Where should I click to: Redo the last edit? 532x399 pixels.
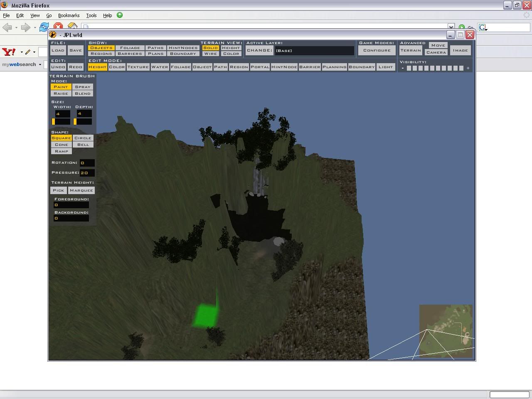[x=76, y=67]
